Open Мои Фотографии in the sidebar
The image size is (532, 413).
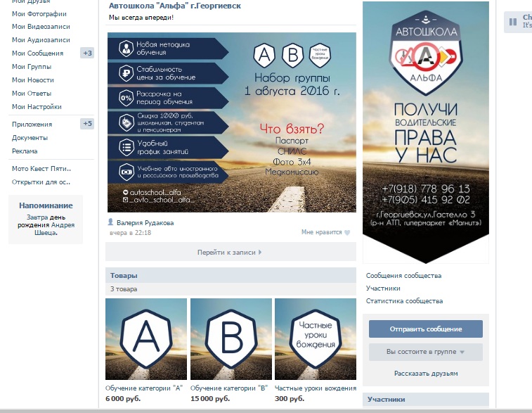(39, 14)
